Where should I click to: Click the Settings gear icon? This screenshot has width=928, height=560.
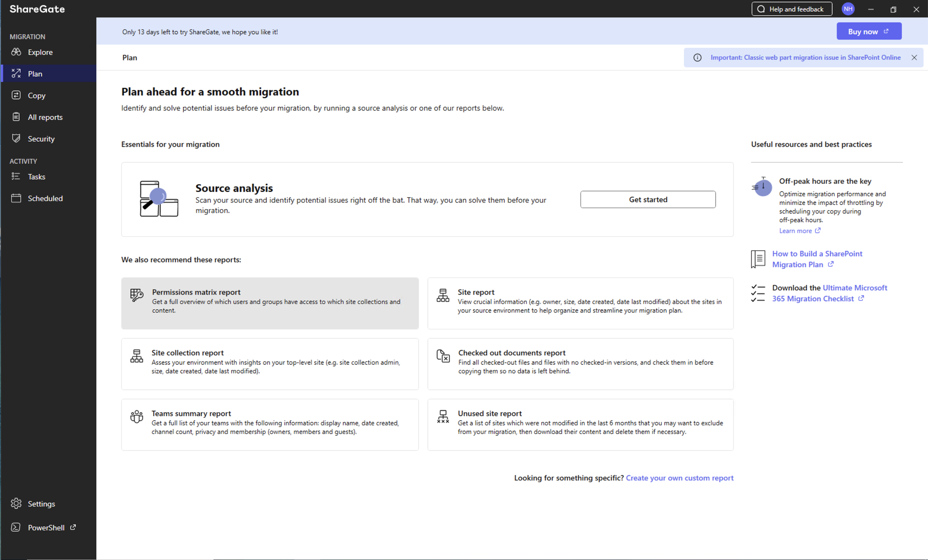coord(16,503)
